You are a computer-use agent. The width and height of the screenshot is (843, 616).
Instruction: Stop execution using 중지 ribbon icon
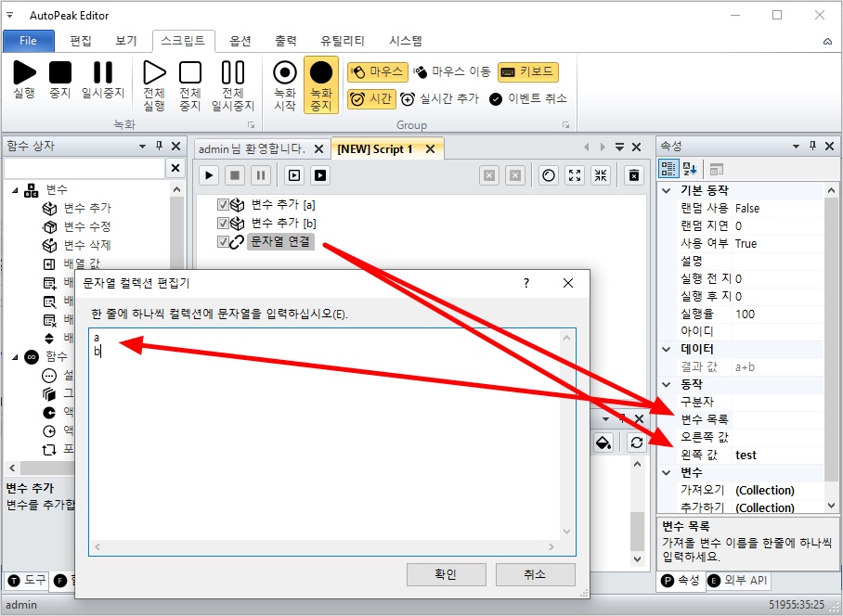(x=60, y=80)
